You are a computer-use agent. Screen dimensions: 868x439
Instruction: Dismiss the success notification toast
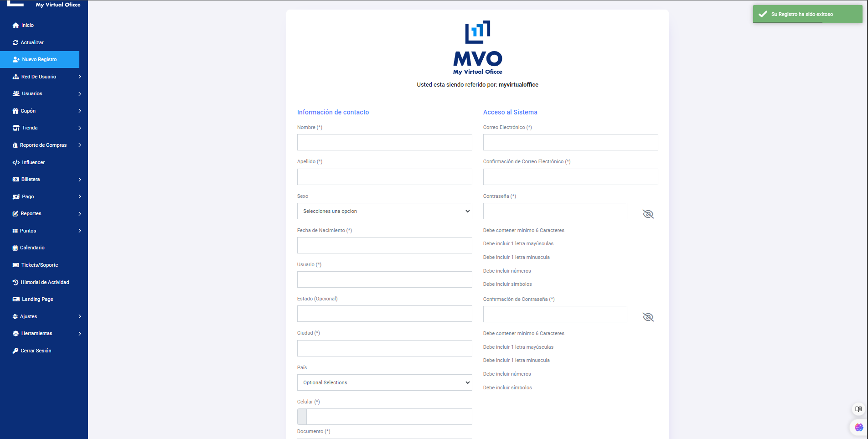point(807,14)
